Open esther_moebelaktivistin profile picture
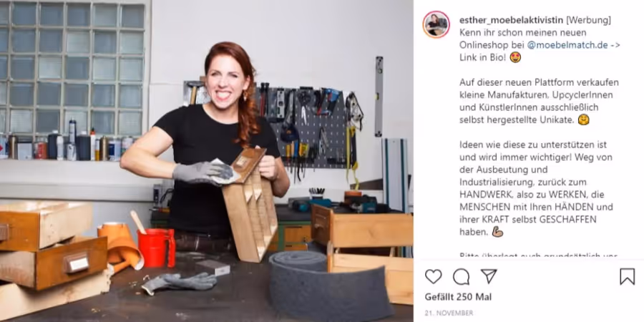The image size is (644, 322). (x=436, y=24)
